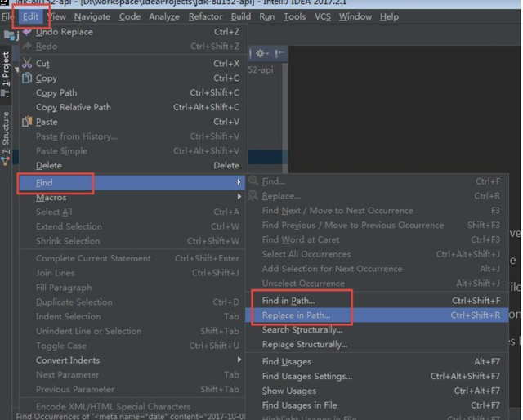The height and width of the screenshot is (420, 523).
Task: Choose Copy Path
Action: click(x=132, y=92)
